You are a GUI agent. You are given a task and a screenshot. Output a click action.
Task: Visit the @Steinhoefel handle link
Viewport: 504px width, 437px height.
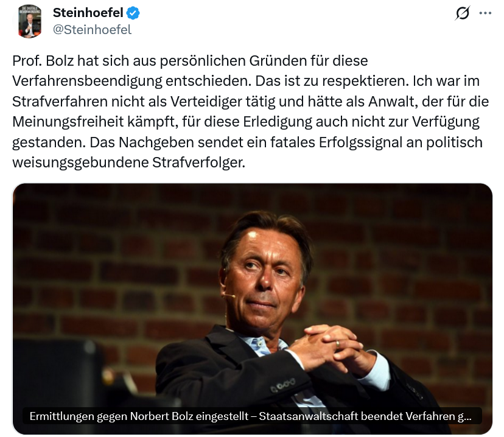(92, 29)
